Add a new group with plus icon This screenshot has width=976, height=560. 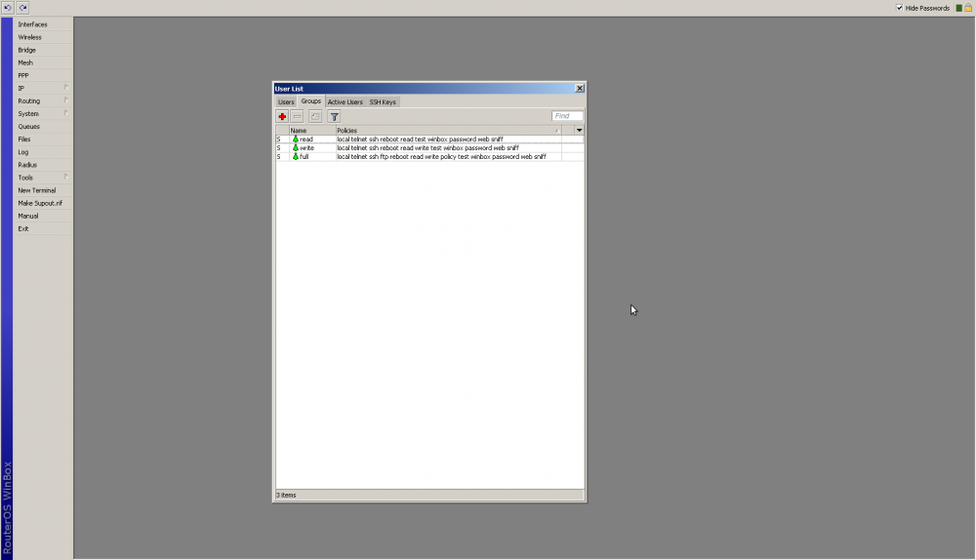tap(283, 116)
